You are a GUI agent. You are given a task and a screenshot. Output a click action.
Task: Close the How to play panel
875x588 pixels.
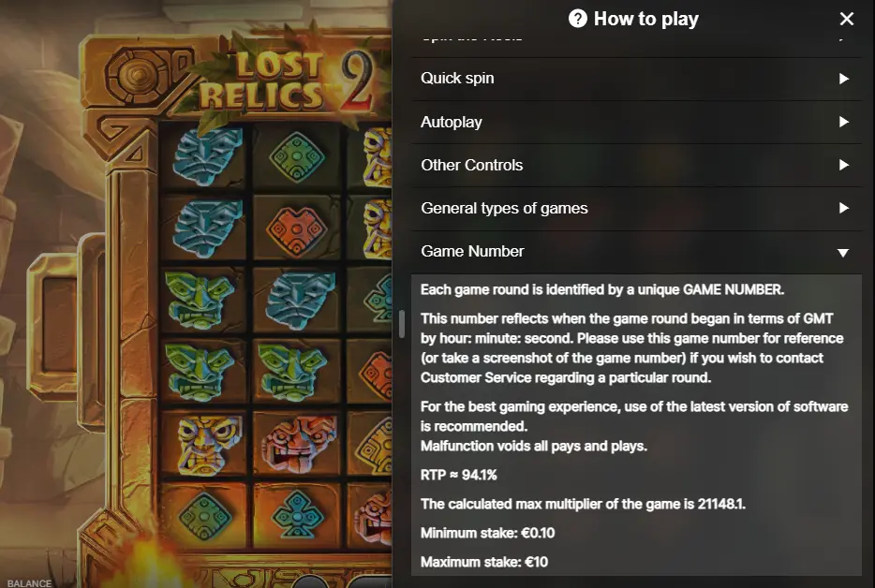click(x=847, y=19)
